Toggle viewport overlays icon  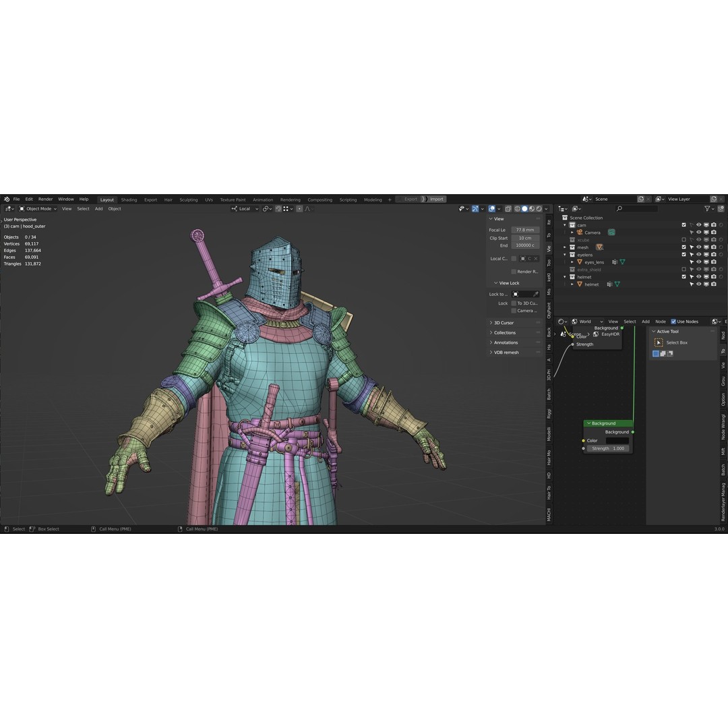491,209
